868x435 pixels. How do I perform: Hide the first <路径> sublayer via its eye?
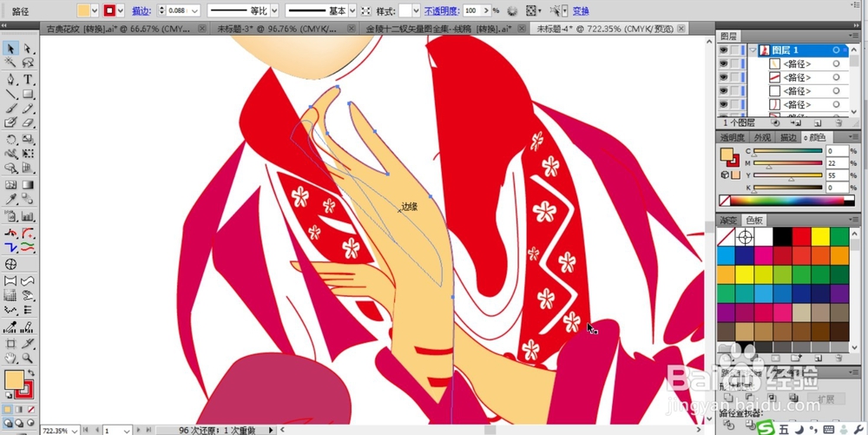click(724, 64)
